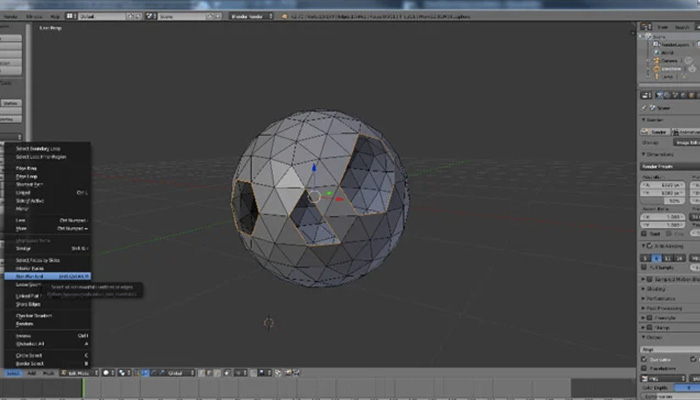
Task: Open proportional editing options
Action: [x=241, y=373]
